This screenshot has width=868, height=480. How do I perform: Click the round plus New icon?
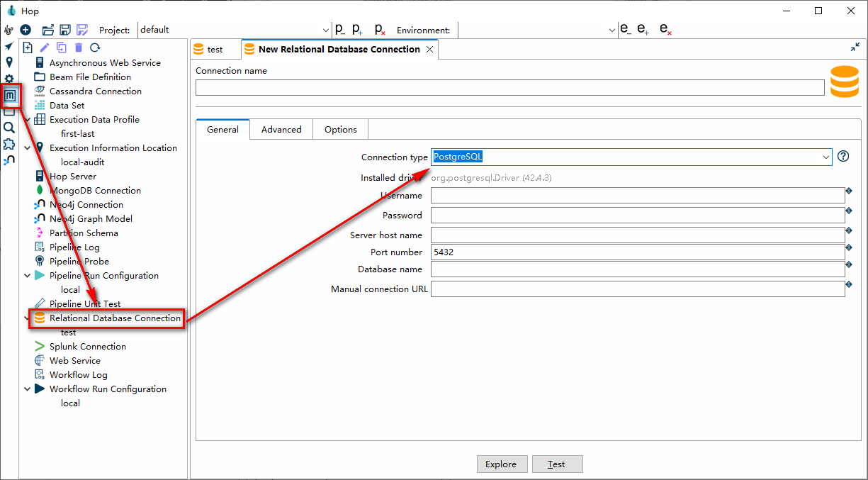pyautogui.click(x=26, y=30)
